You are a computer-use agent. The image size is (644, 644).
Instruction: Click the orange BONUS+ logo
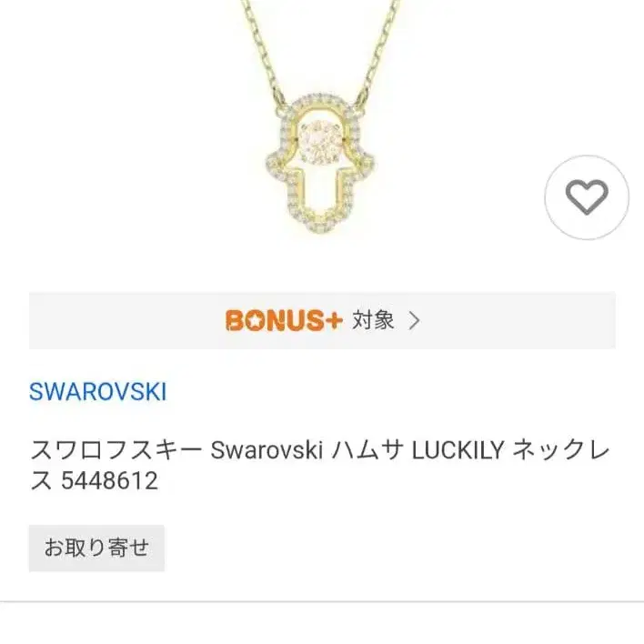point(284,320)
